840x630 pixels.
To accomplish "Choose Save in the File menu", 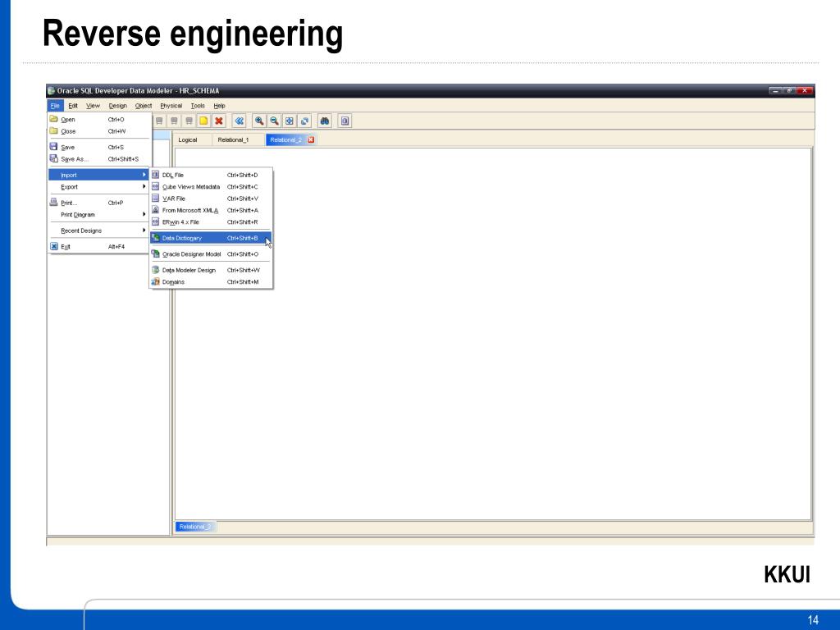I will [x=98, y=148].
